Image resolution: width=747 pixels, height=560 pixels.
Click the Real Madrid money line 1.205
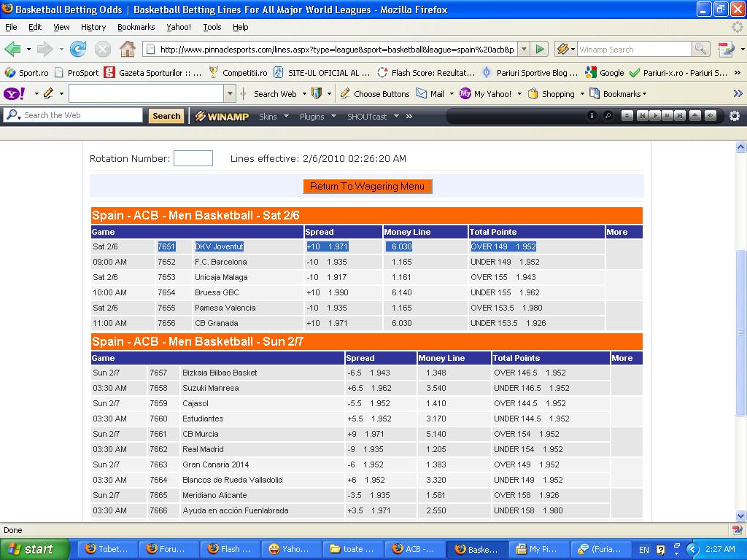pos(436,449)
